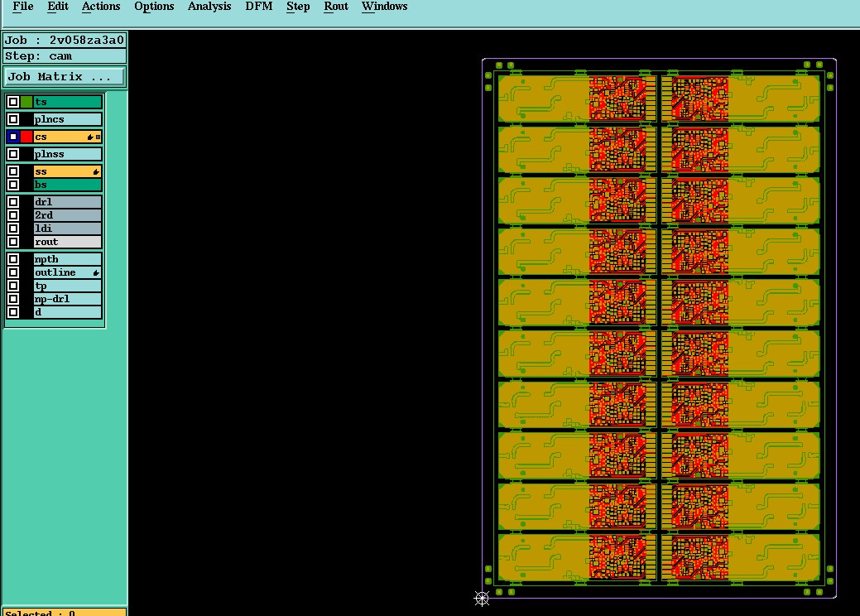860x616 pixels.
Task: Click the Job : 2v058za3a0 label
Action: (65, 40)
